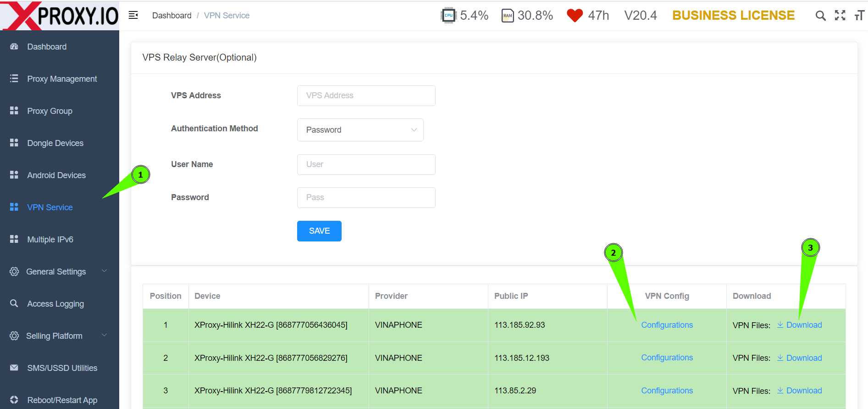Open Configurations for IP 113.185.12.193
Screen dimensions: 868x409
click(x=667, y=358)
